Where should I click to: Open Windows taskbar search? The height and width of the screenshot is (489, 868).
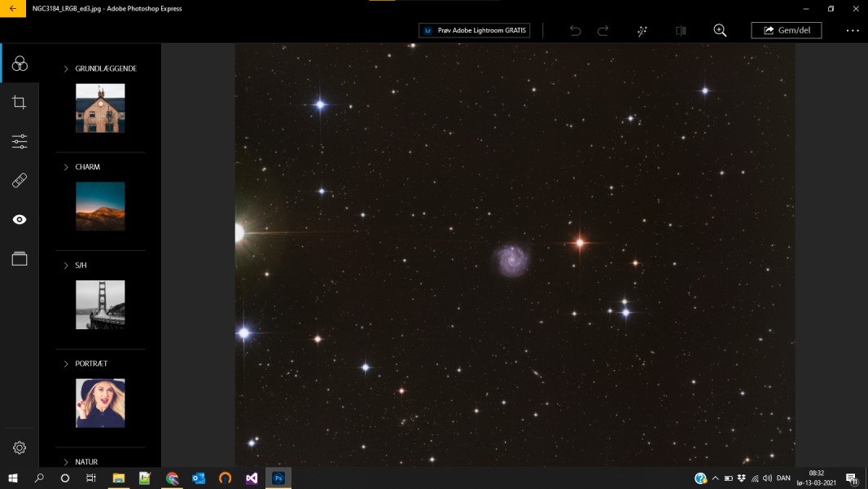point(39,478)
